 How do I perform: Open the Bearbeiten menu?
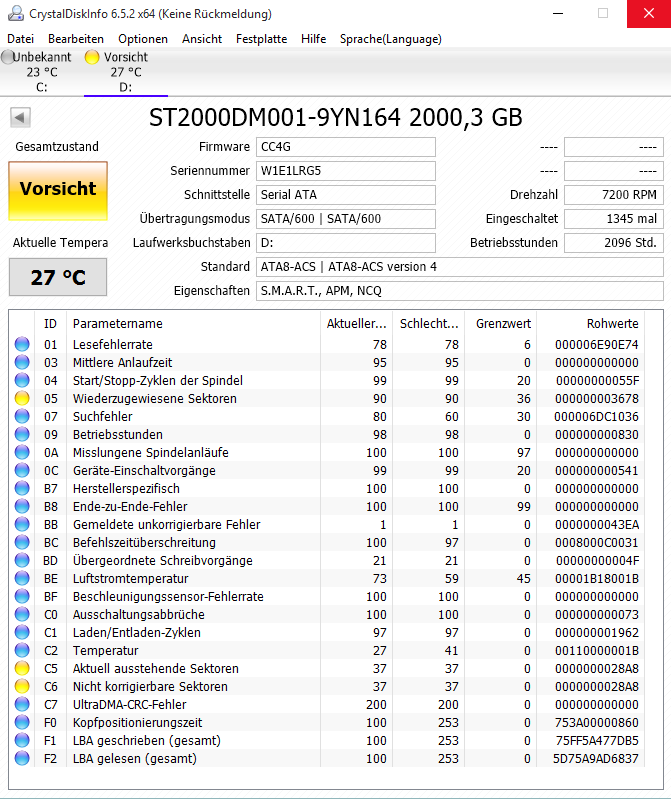pos(76,39)
